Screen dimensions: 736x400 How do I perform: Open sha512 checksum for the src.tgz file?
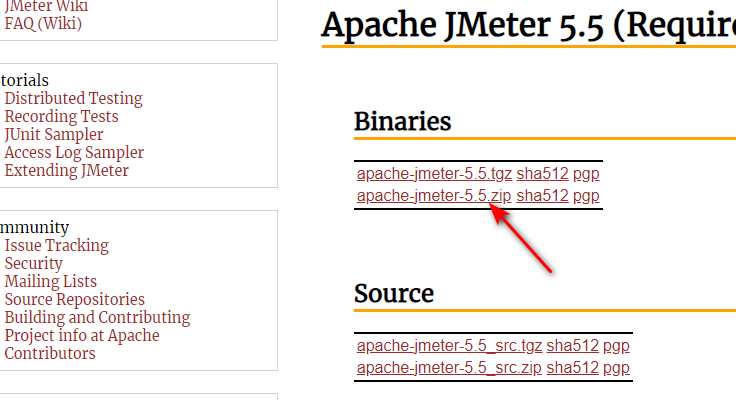pos(572,346)
